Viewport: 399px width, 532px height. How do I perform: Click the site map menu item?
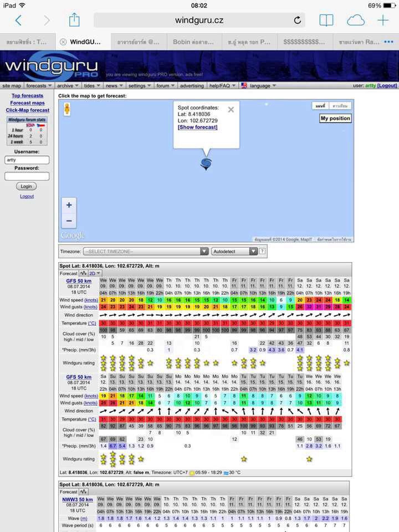(12, 86)
